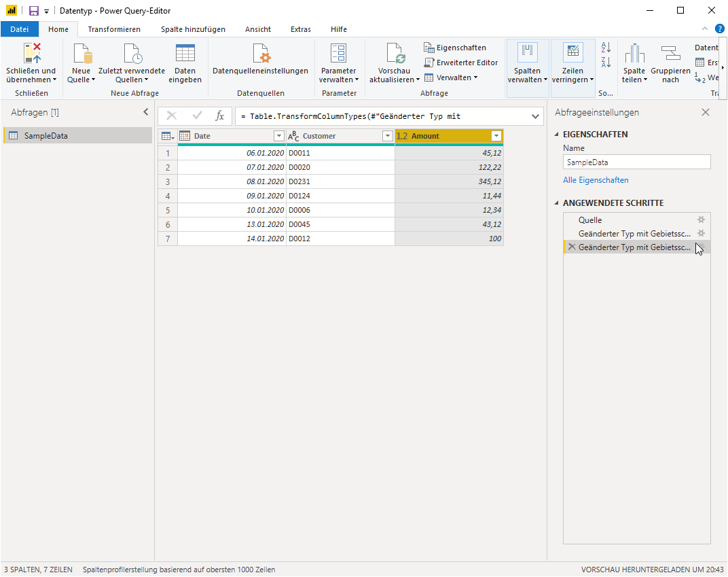
Task: Open the Amount column filter dropdown
Action: point(496,136)
